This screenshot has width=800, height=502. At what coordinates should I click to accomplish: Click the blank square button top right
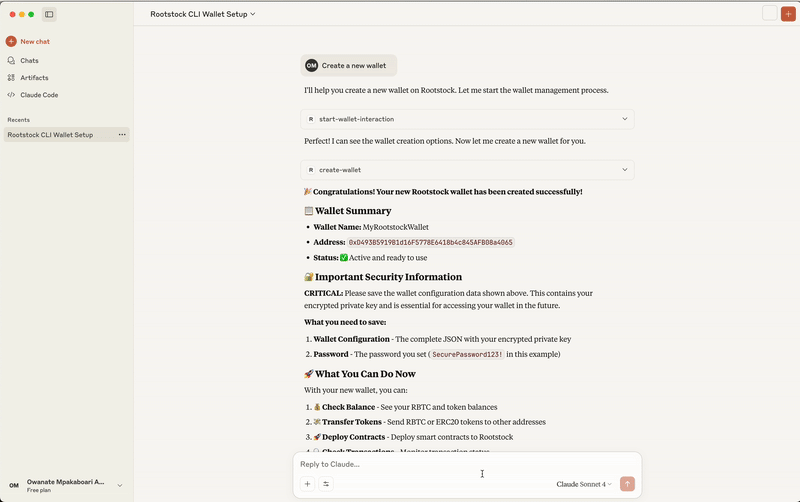[769, 13]
